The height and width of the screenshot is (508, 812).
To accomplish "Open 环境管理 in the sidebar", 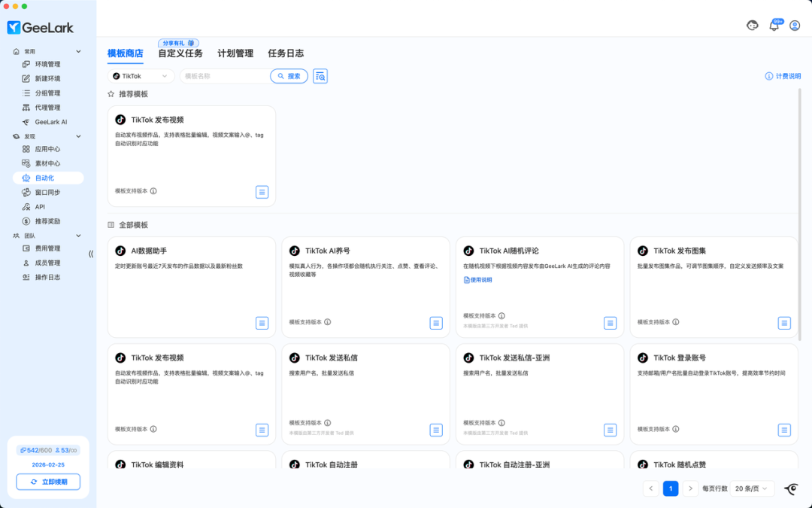I will 48,64.
